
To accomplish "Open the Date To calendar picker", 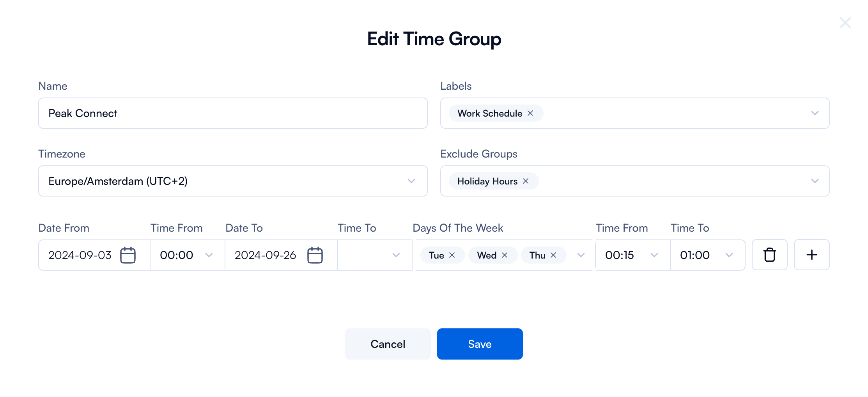I will (315, 255).
